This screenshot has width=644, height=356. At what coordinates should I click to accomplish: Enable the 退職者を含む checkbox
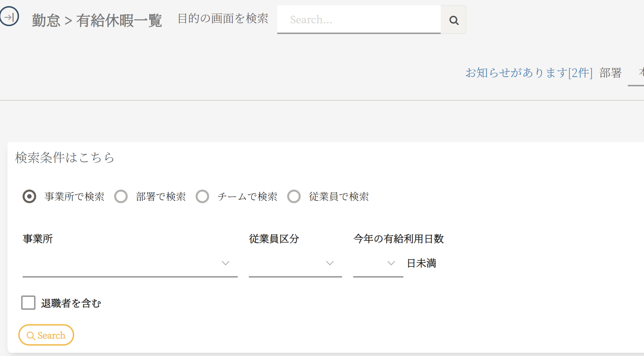coord(28,303)
